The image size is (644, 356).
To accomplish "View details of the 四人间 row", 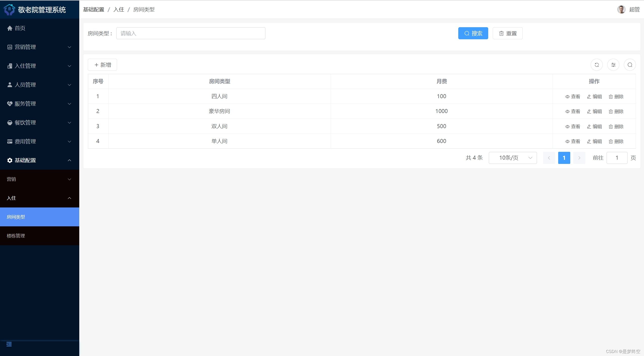I will pos(573,97).
